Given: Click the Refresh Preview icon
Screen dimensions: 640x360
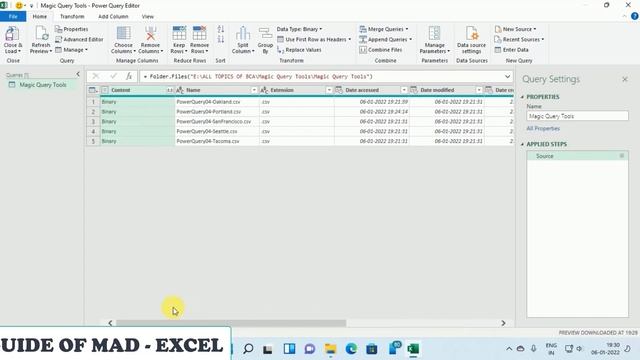Looking at the screenshot, I should click(41, 34).
